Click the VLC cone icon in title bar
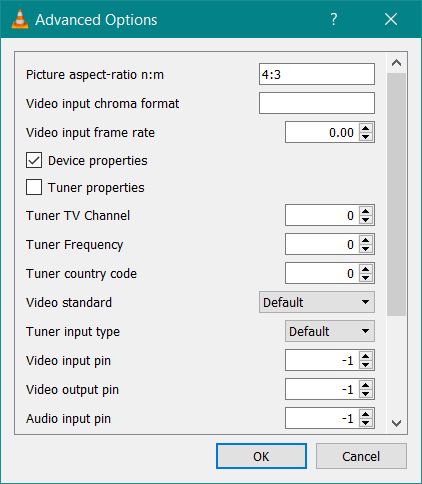This screenshot has height=484, width=422. click(20, 19)
